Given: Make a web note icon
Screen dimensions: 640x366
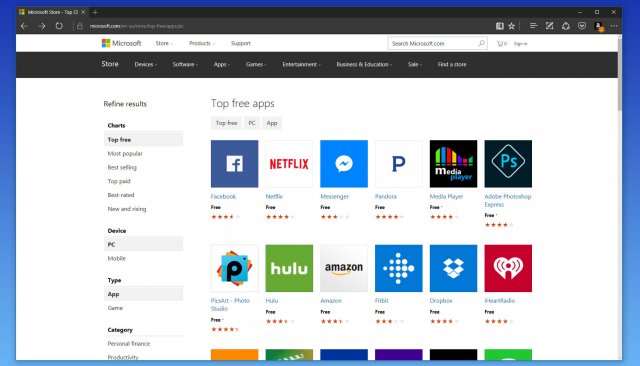Looking at the screenshot, I should [x=549, y=26].
